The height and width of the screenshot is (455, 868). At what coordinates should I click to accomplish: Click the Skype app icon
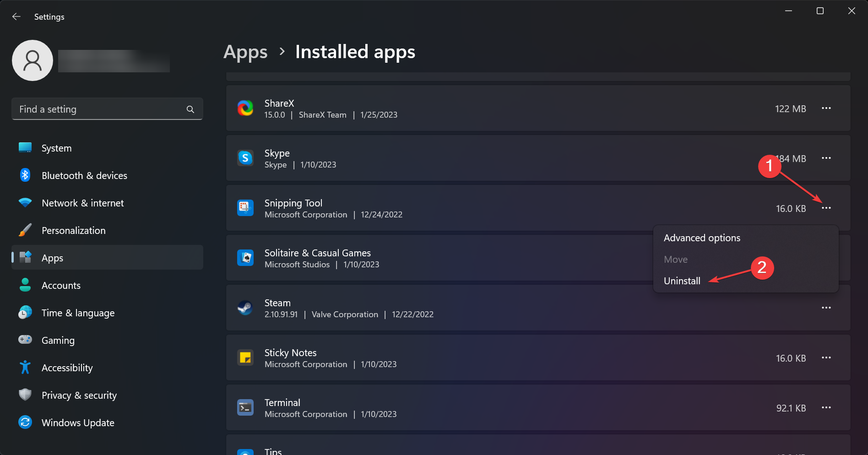245,158
